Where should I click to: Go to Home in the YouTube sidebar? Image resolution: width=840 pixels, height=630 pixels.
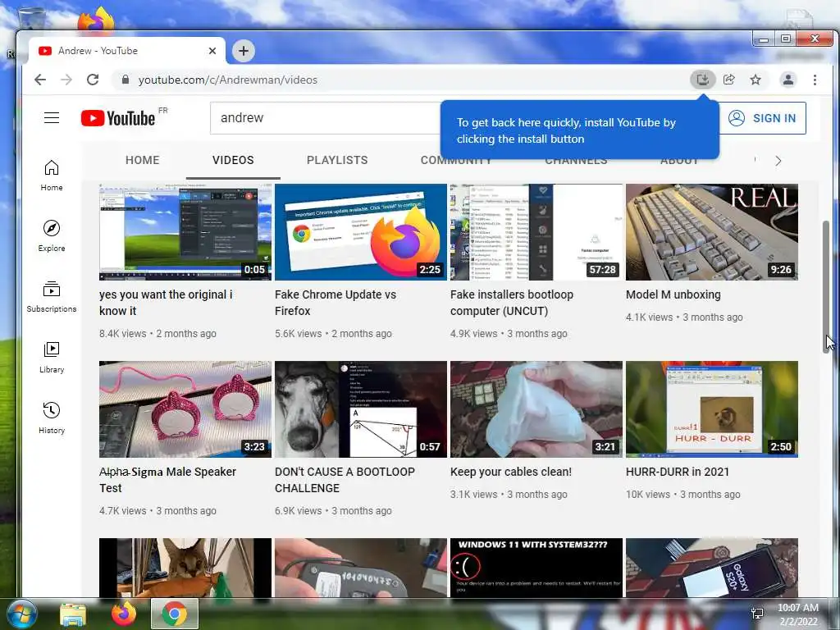(x=52, y=176)
